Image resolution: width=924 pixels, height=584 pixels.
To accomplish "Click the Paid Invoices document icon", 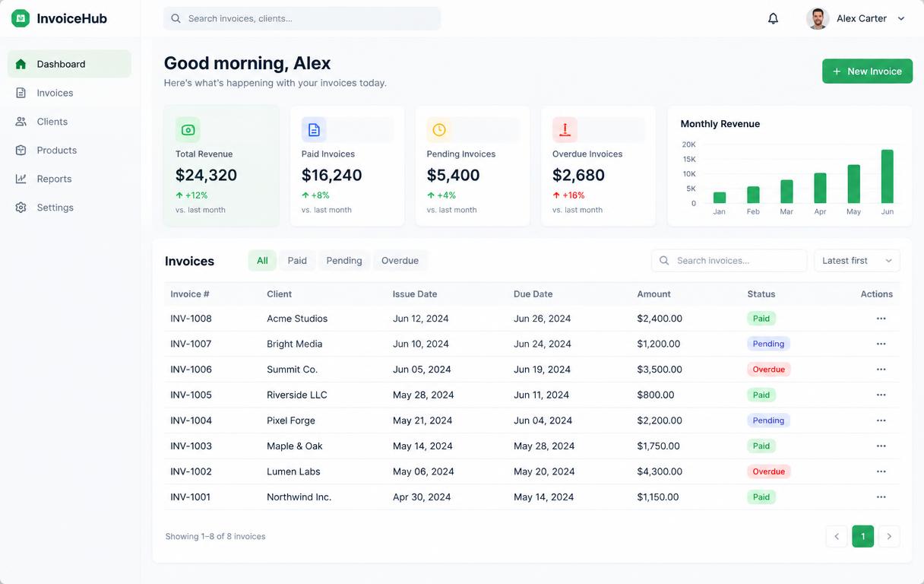I will [314, 130].
